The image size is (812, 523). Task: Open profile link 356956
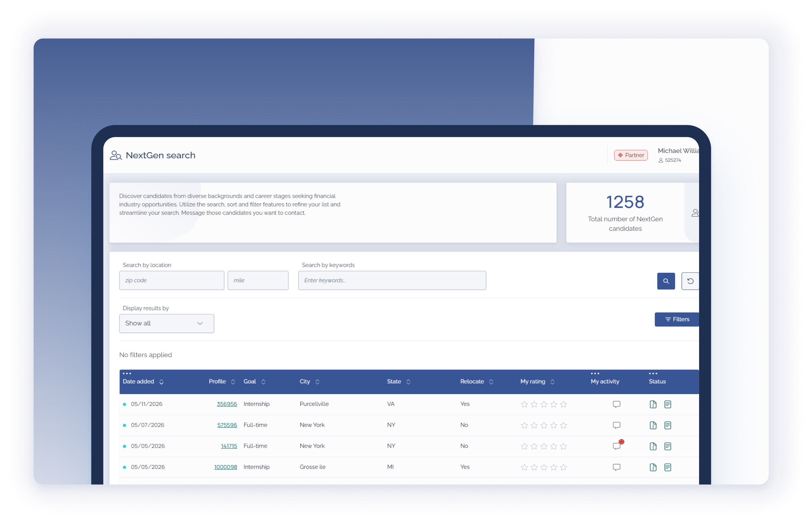(x=227, y=404)
